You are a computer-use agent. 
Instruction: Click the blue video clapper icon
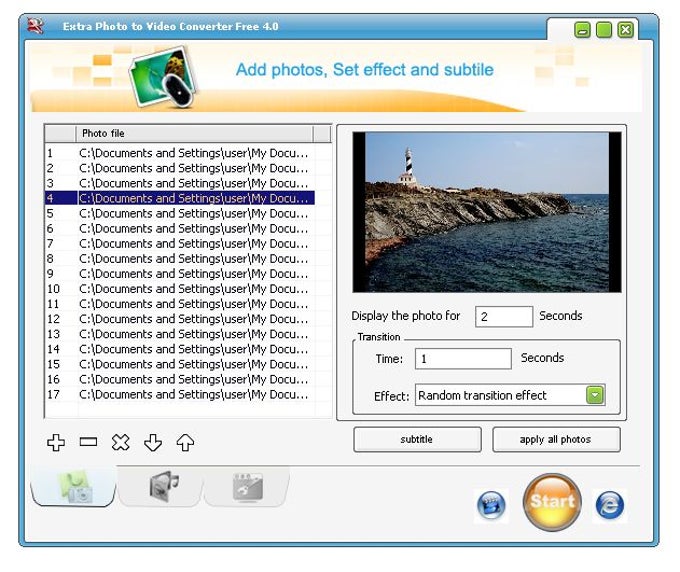tap(491, 505)
